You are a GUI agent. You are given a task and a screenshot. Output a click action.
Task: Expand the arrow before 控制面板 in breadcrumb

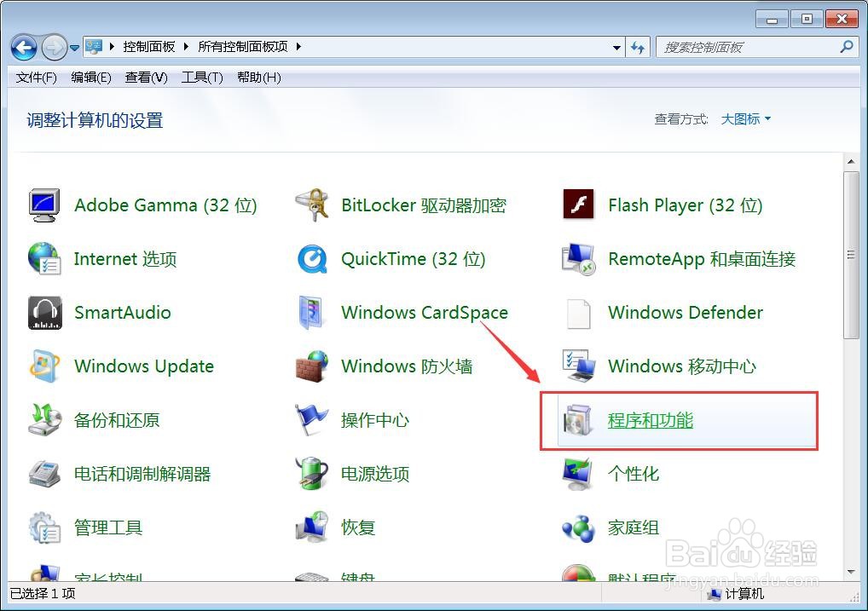111,47
